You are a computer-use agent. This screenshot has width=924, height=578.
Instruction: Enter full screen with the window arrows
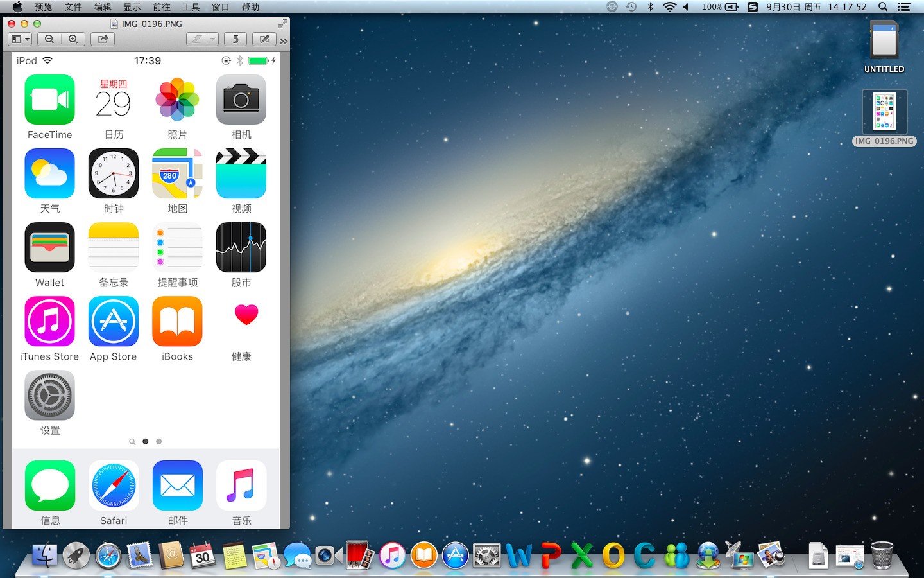[x=282, y=24]
